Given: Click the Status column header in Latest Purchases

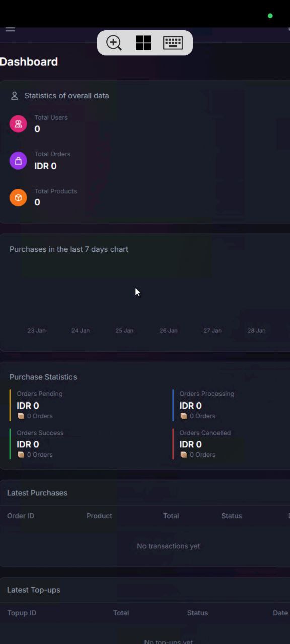Looking at the screenshot, I should pyautogui.click(x=232, y=516).
